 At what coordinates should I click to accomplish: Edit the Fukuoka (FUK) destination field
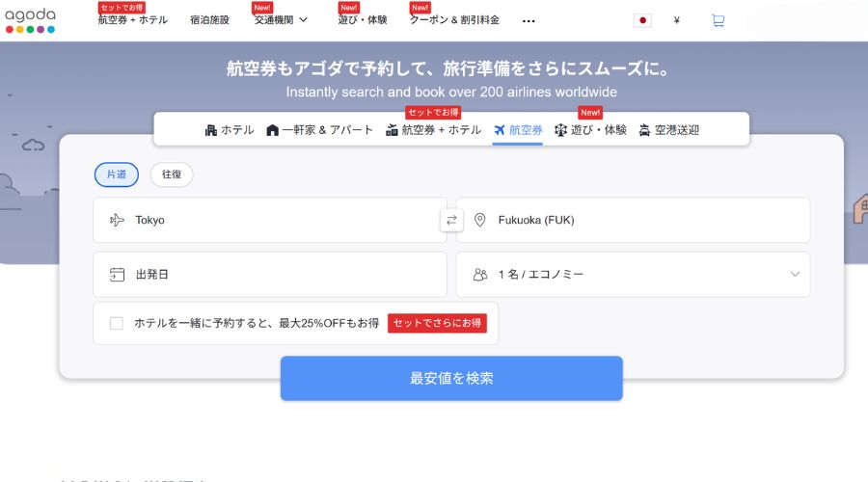pos(633,220)
